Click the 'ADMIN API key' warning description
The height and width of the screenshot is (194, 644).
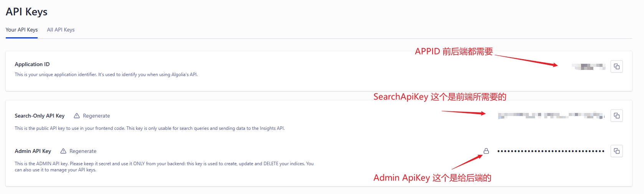(164, 167)
